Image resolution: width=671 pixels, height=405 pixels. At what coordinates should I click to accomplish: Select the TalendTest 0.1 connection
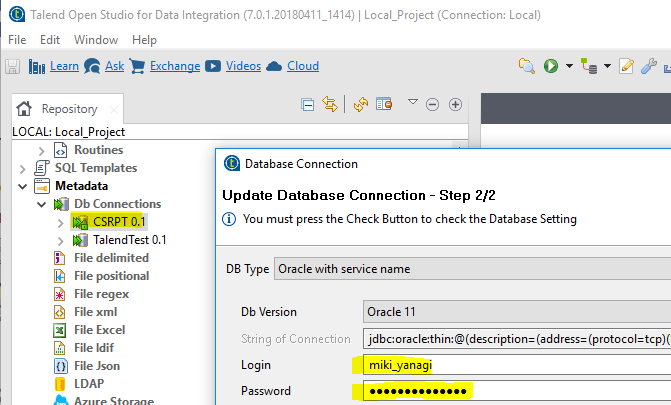point(130,240)
